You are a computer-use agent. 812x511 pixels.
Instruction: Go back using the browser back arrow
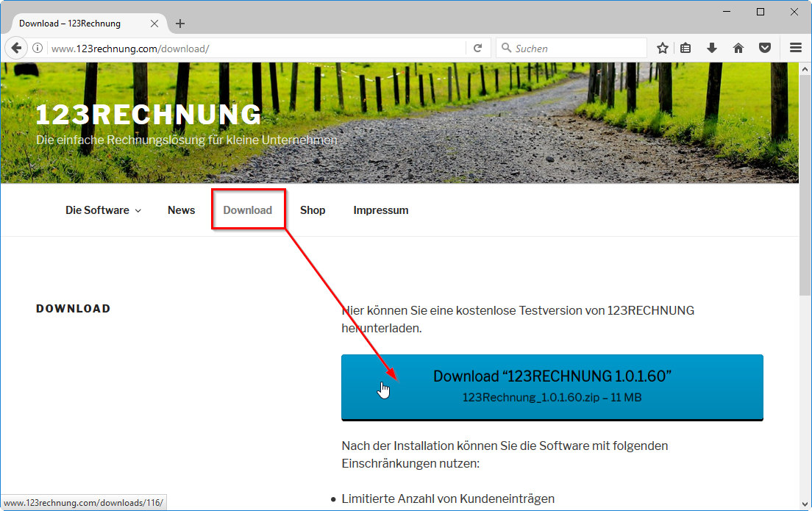point(16,48)
